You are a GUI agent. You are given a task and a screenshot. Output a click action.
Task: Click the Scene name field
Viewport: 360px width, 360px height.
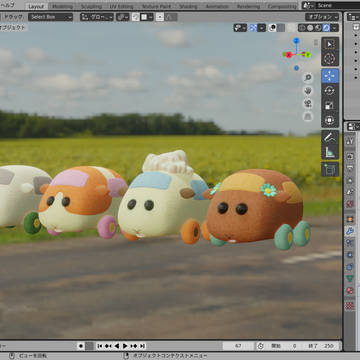point(336,5)
